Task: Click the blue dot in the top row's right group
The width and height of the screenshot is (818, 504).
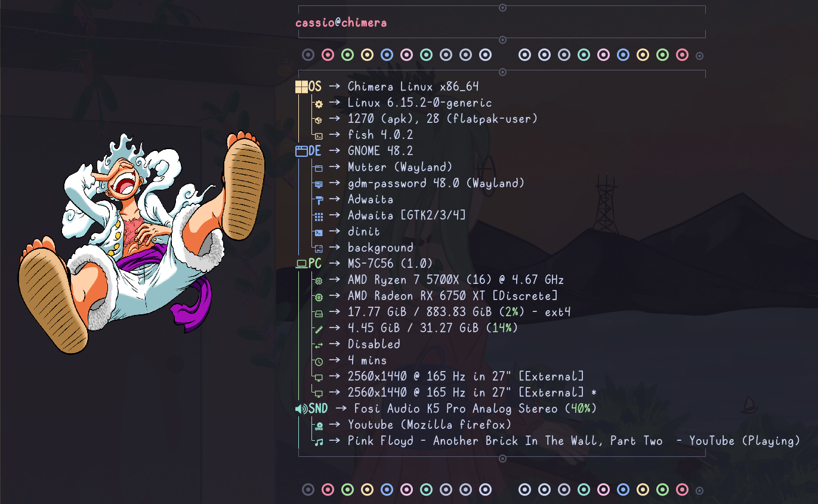Action: click(623, 55)
